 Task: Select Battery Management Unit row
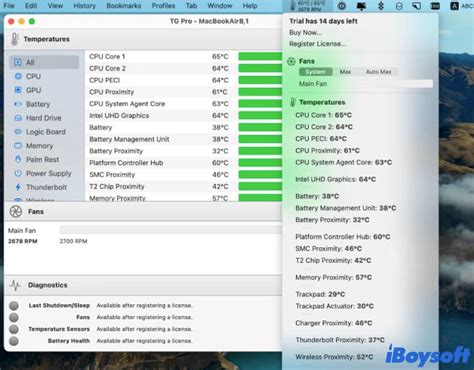click(x=183, y=139)
